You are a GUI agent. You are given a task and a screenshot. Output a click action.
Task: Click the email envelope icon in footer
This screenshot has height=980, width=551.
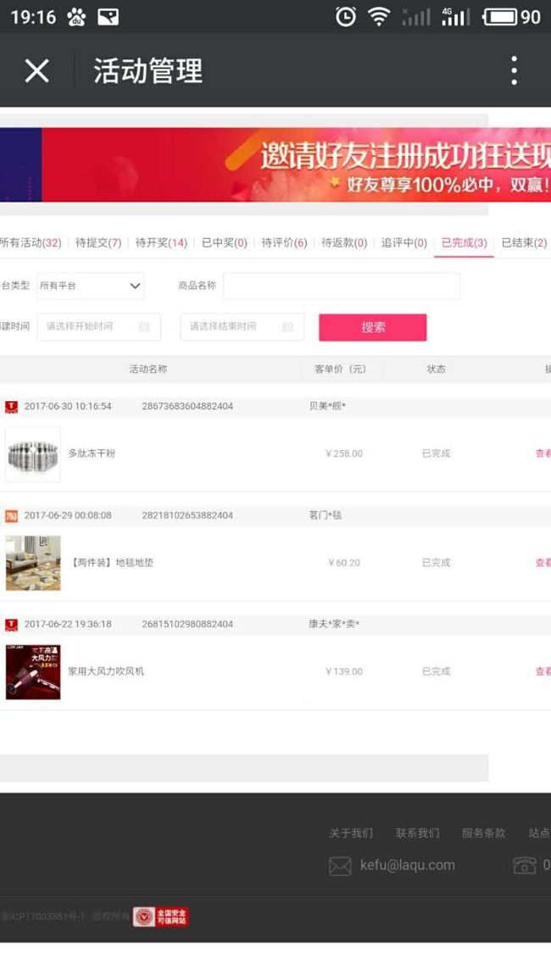pyautogui.click(x=340, y=866)
